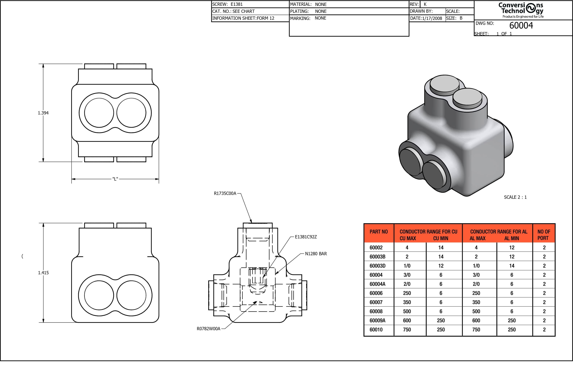Click the 1.394 height dimension
573x392 pixels.
pos(43,113)
